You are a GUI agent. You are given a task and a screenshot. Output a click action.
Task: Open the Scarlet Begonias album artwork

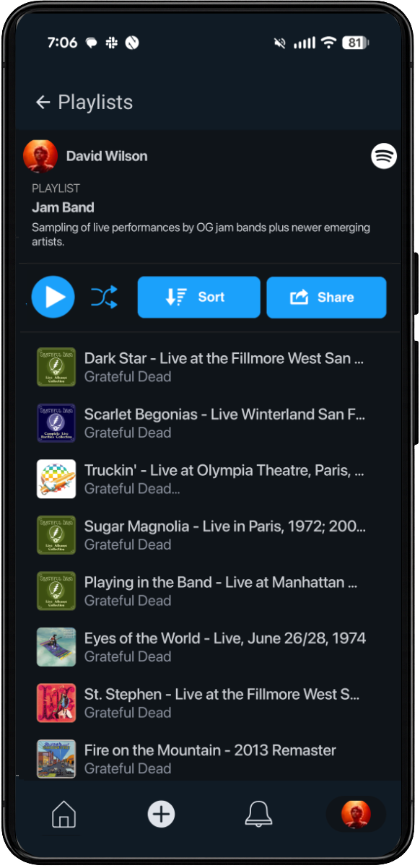(x=56, y=423)
